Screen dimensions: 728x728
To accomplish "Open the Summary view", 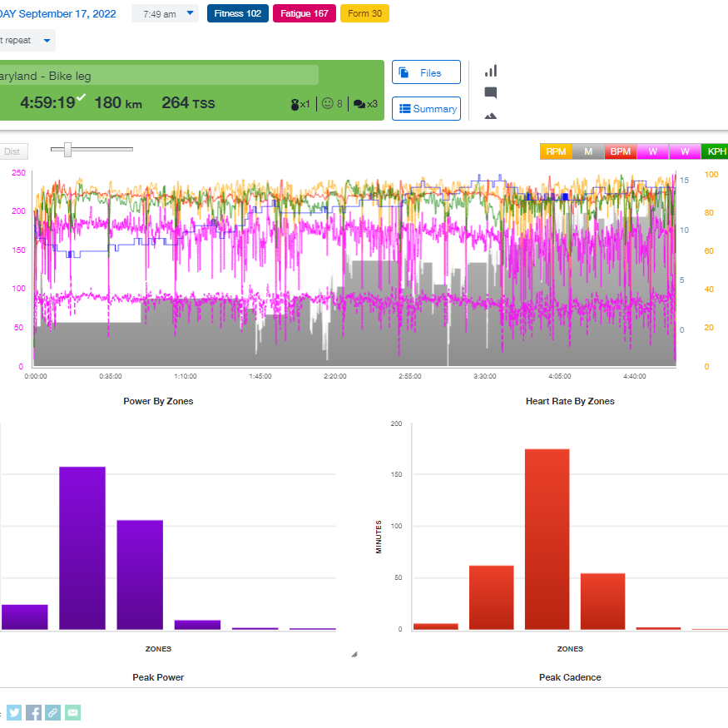I will [426, 109].
